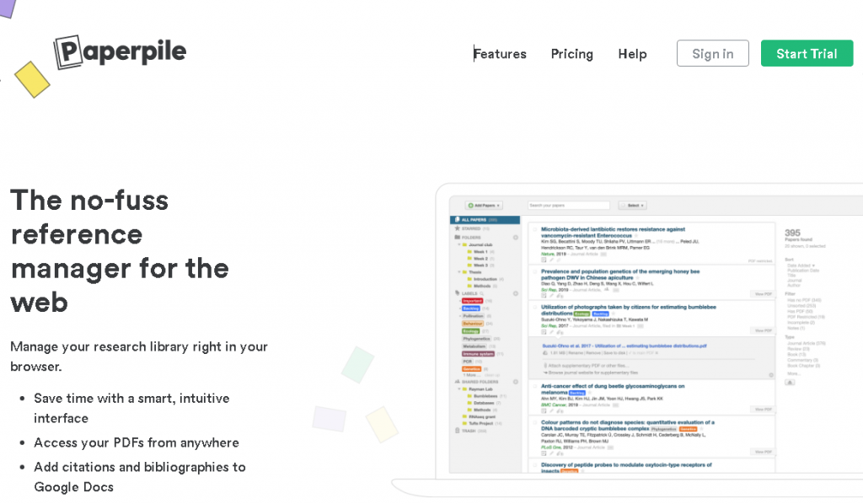Click the '395 Papers found' count
The image size is (863, 504).
tap(798, 235)
